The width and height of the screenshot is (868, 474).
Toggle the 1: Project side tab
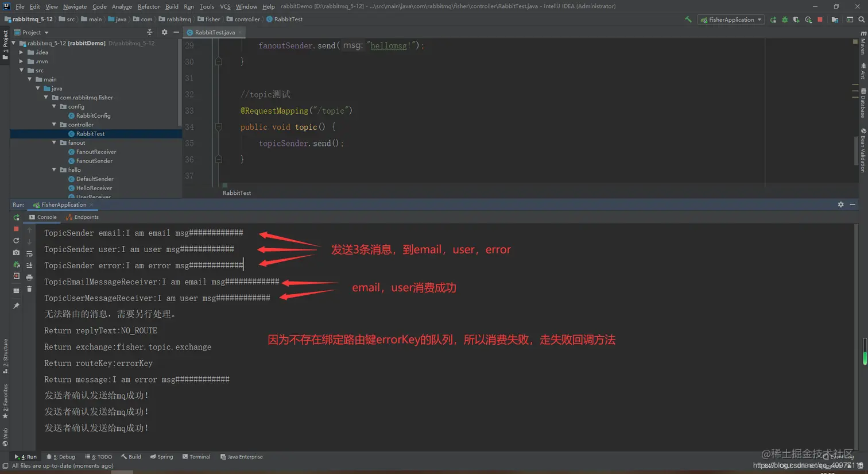click(x=5, y=45)
